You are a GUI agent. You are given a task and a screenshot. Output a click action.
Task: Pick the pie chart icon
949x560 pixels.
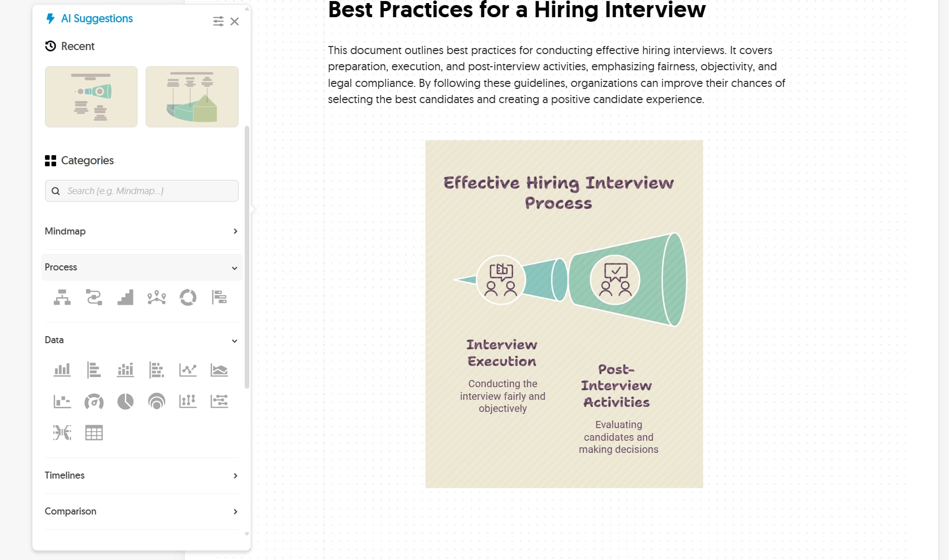point(125,401)
